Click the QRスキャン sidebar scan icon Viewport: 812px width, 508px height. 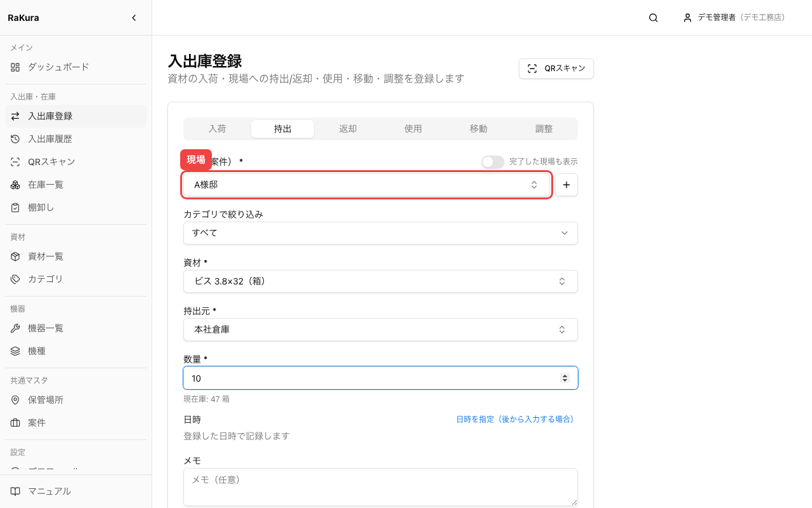pyautogui.click(x=15, y=162)
